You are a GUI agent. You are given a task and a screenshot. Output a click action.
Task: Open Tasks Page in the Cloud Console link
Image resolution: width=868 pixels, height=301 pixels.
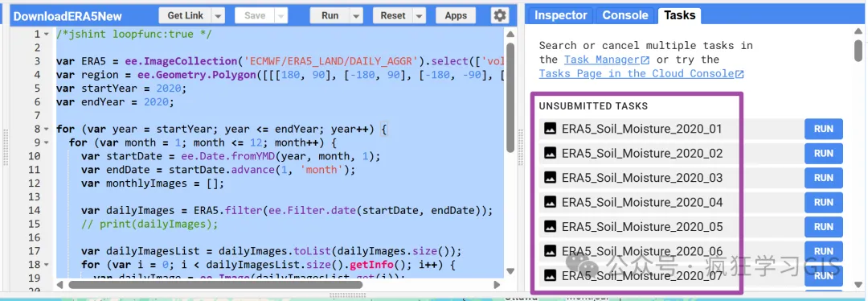tap(636, 74)
